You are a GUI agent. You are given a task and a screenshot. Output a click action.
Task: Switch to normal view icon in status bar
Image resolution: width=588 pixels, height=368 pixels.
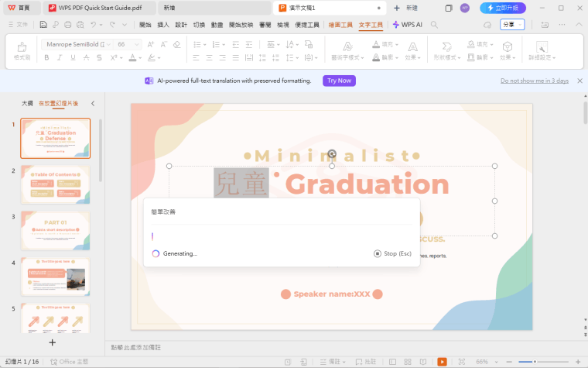(x=392, y=362)
